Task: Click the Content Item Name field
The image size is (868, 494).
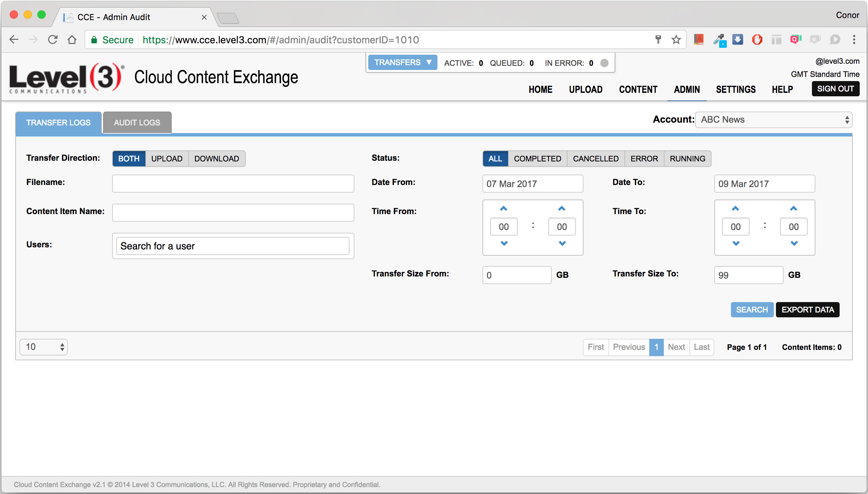Action: pyautogui.click(x=233, y=213)
